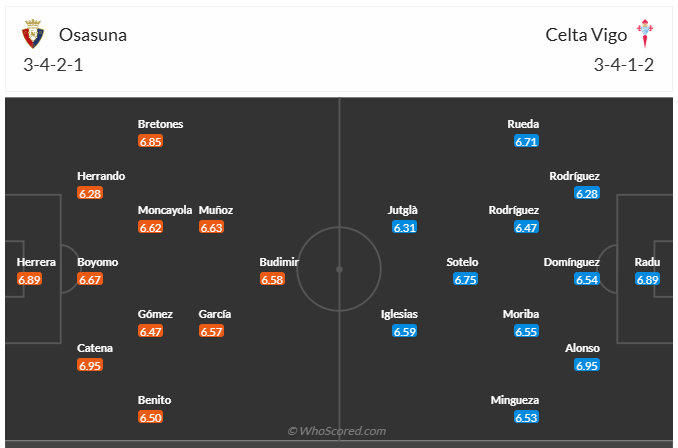The image size is (678, 448).
Task: Select goalkeeper Herrera's 6.89 rating badge
Action: [30, 279]
